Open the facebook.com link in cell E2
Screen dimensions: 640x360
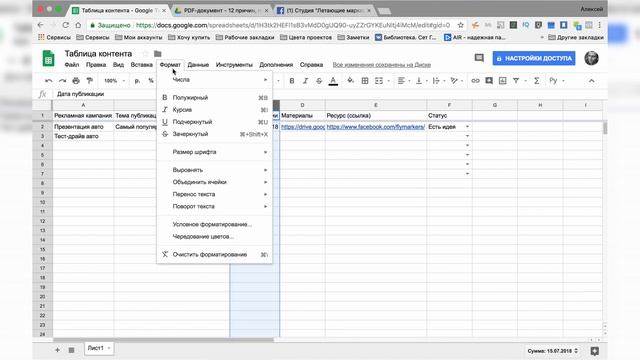[376, 127]
